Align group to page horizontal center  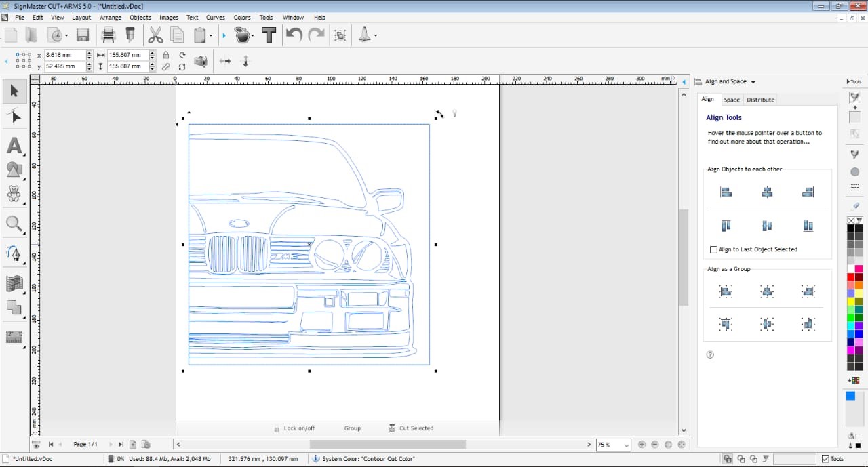(767, 291)
